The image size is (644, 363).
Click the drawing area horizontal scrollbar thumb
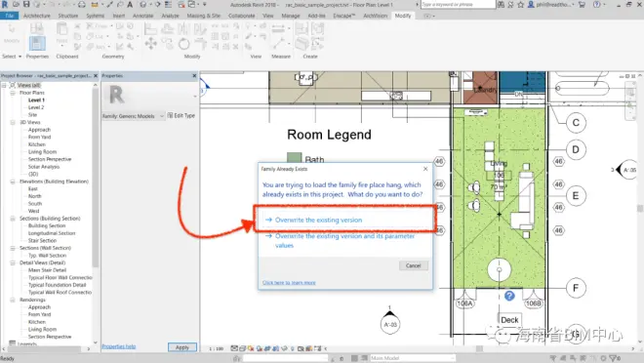pos(479,348)
